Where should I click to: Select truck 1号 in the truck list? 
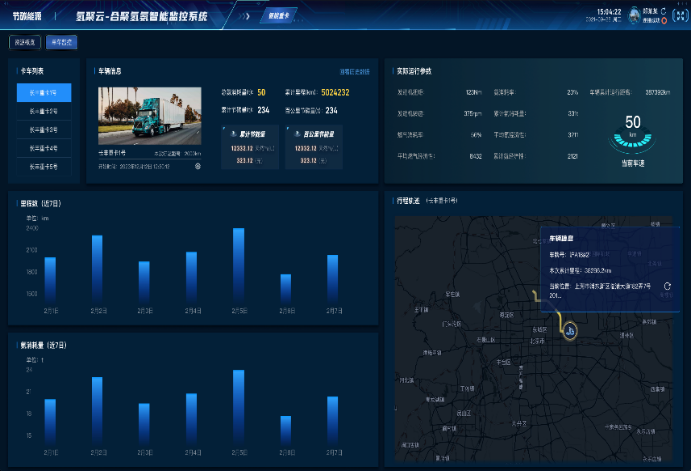(x=44, y=93)
